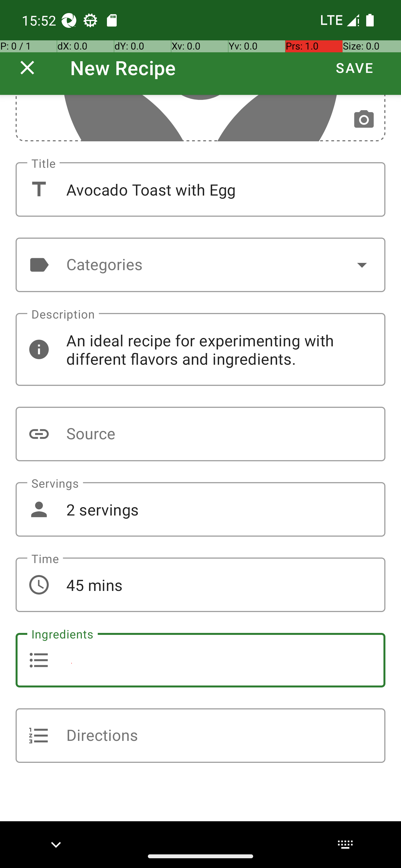Image resolution: width=401 pixels, height=868 pixels.
Task: Select the Source input field
Action: [x=200, y=434]
